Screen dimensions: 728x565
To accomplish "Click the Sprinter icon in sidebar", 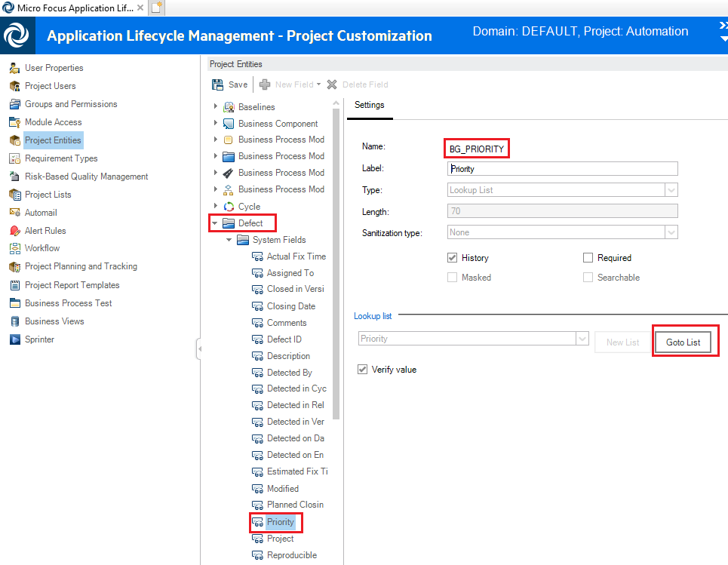I will coord(14,339).
